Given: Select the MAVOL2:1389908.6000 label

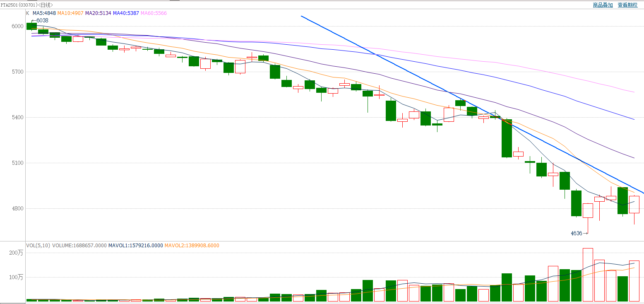Looking at the screenshot, I should [192, 246].
